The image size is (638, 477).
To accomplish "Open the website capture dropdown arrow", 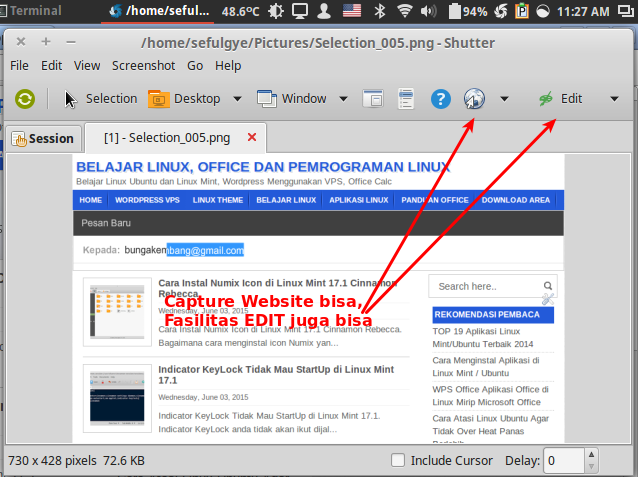I will [504, 99].
